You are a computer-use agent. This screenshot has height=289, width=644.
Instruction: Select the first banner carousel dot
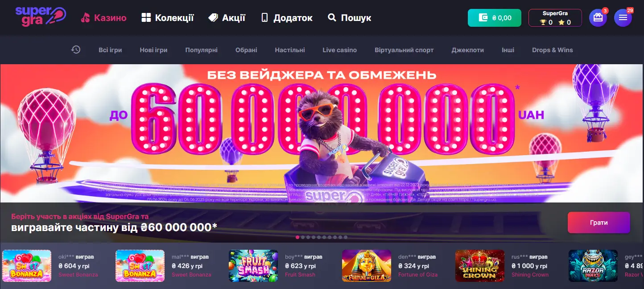(297, 237)
